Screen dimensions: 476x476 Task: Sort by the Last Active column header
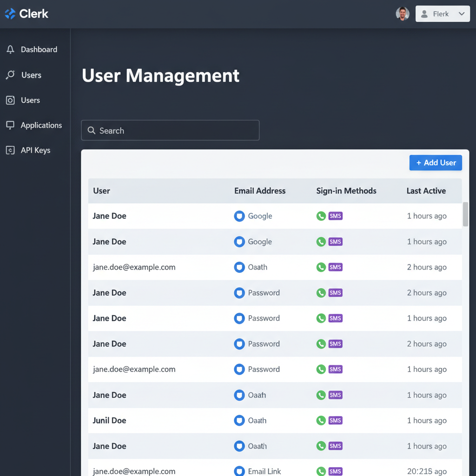pyautogui.click(x=426, y=191)
